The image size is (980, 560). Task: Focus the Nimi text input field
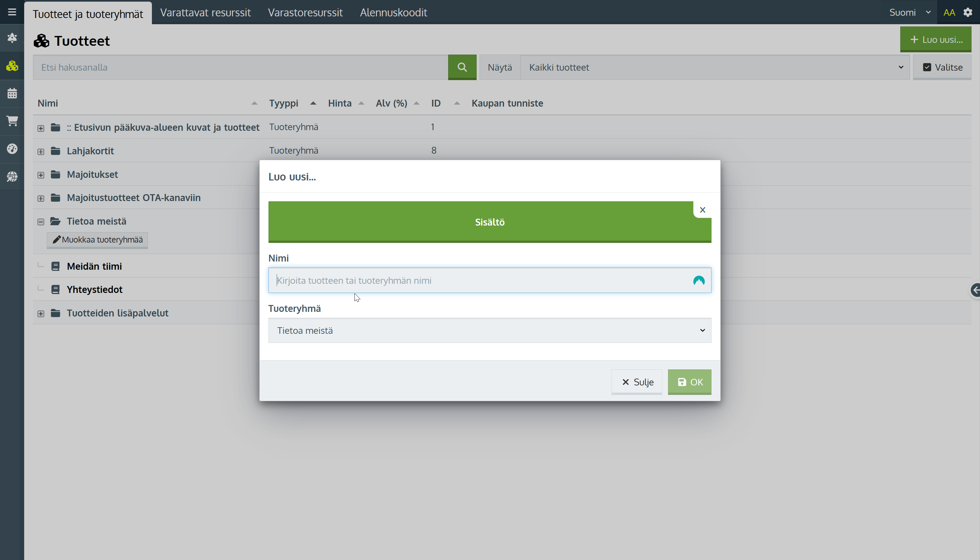[x=481, y=280]
